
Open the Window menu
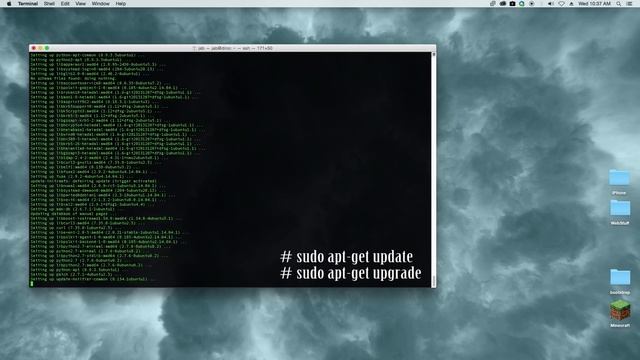[x=100, y=4]
